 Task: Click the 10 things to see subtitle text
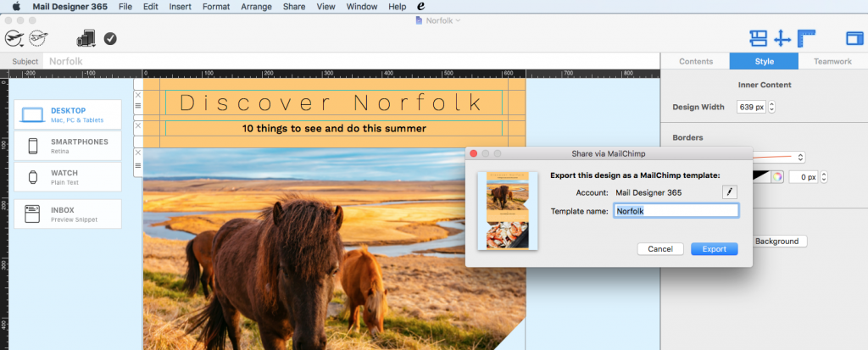coord(334,129)
